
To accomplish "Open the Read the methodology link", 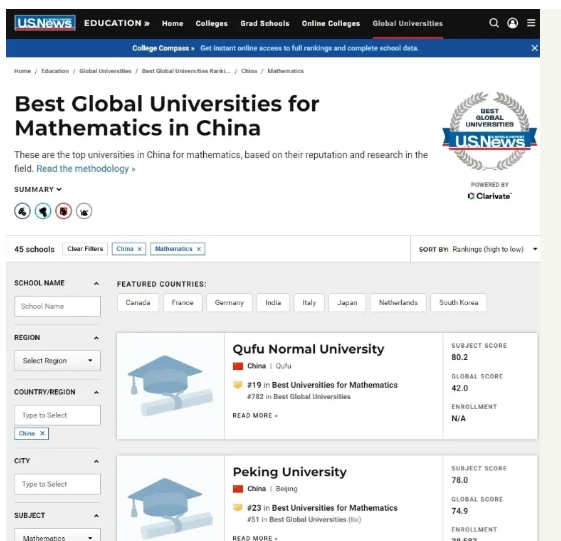I will (86, 169).
